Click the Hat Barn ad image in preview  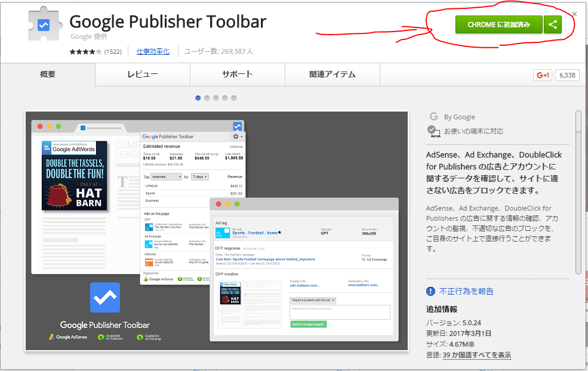[x=74, y=175]
